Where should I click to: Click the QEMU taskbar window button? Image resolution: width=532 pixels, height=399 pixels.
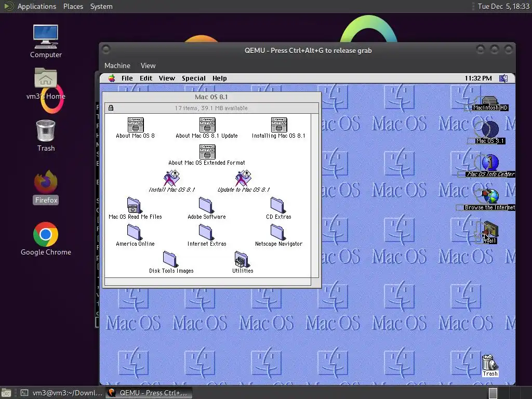(149, 393)
